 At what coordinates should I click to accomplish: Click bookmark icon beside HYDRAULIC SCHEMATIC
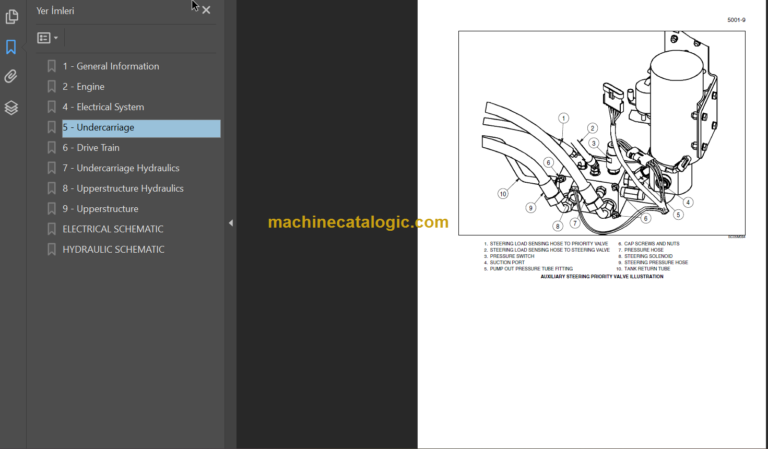[x=51, y=250]
